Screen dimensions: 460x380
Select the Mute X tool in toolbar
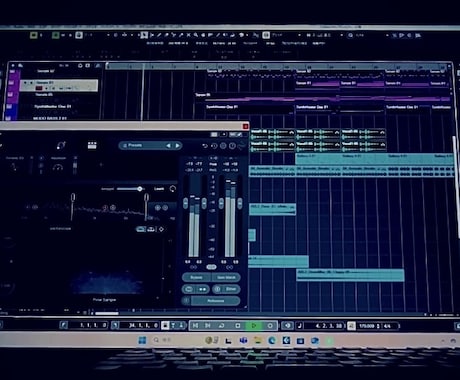click(x=188, y=35)
